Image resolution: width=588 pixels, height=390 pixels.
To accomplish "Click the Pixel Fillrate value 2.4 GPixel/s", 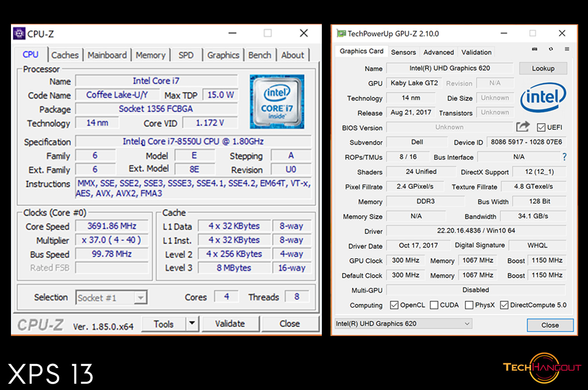I will pos(415,186).
